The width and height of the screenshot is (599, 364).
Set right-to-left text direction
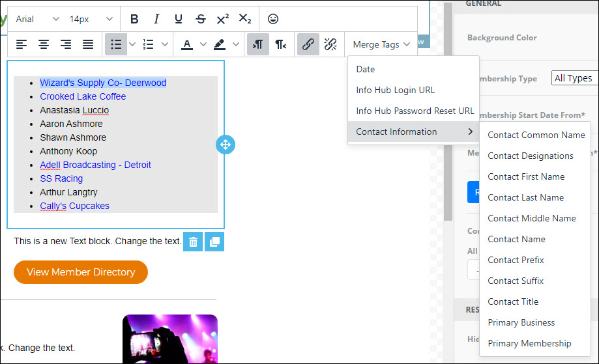[280, 45]
